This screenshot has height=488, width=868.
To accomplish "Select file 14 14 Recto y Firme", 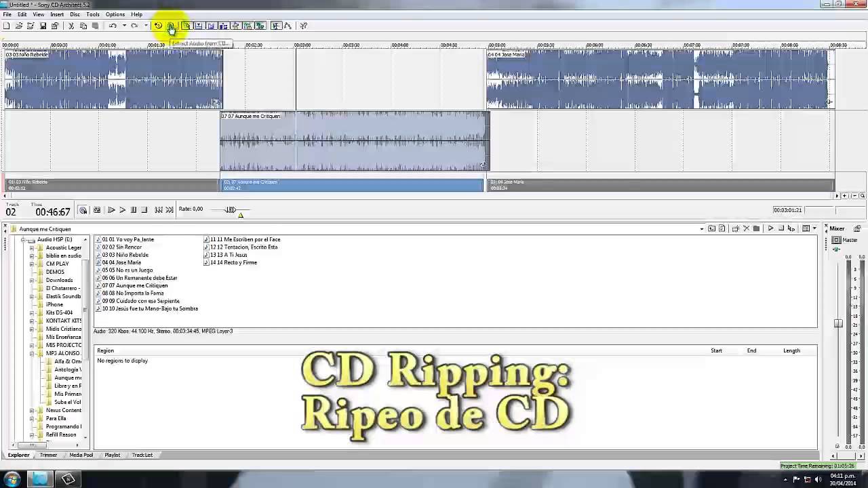I will click(231, 262).
